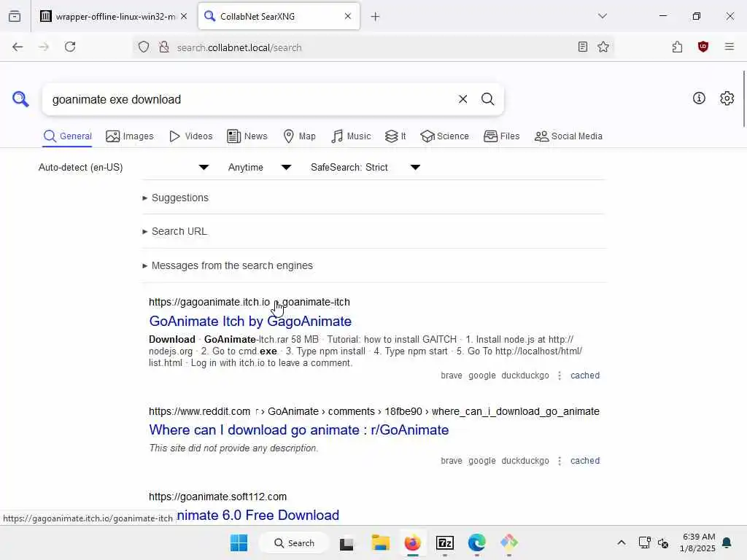Image resolution: width=747 pixels, height=560 pixels.
Task: Click the colorful diamond app on taskbar
Action: pyautogui.click(x=508, y=542)
